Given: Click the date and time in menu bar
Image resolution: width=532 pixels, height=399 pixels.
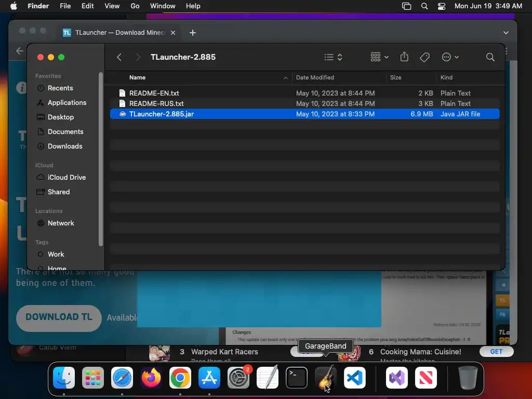Looking at the screenshot, I should [x=488, y=6].
